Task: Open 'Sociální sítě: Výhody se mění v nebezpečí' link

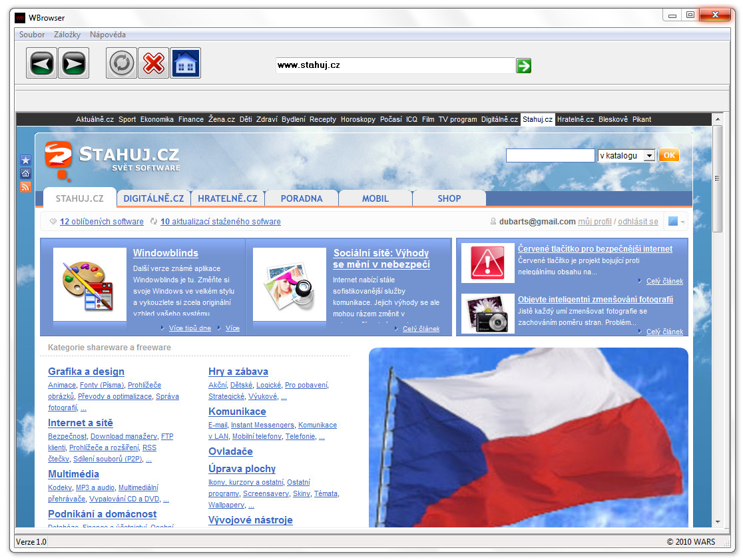Action: pyautogui.click(x=381, y=258)
